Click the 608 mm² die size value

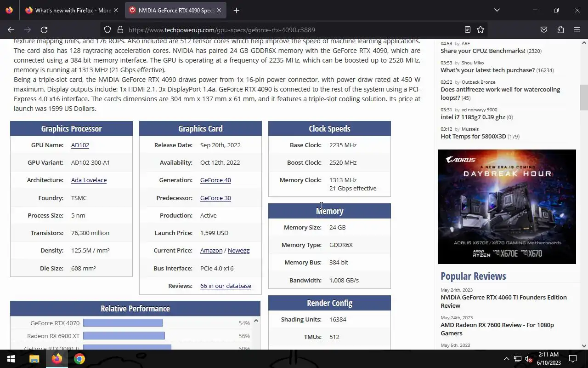pyautogui.click(x=83, y=268)
